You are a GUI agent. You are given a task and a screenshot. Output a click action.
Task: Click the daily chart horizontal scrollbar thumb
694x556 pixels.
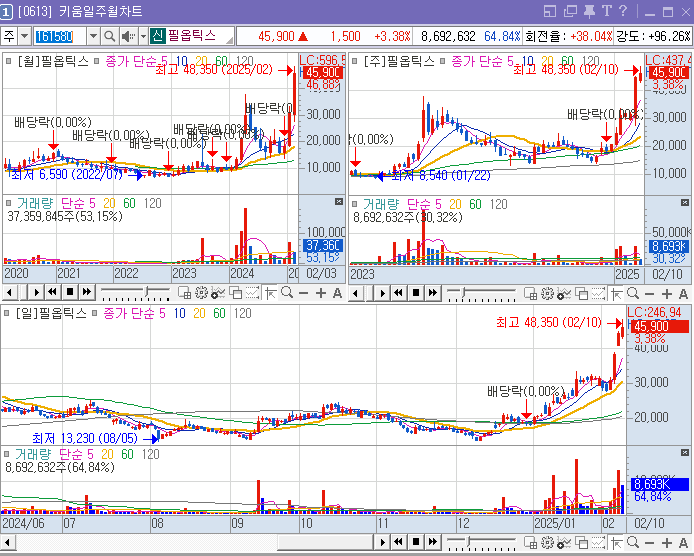pos(325,542)
